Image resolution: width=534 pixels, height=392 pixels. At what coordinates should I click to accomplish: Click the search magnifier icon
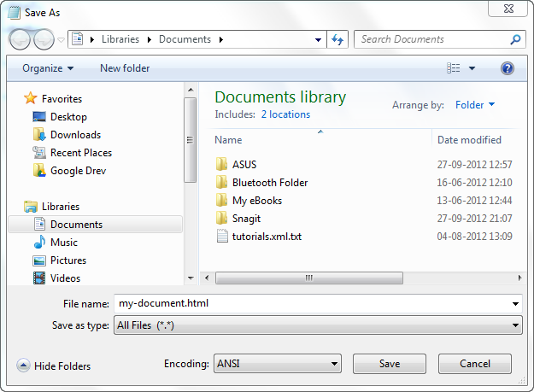click(x=515, y=39)
